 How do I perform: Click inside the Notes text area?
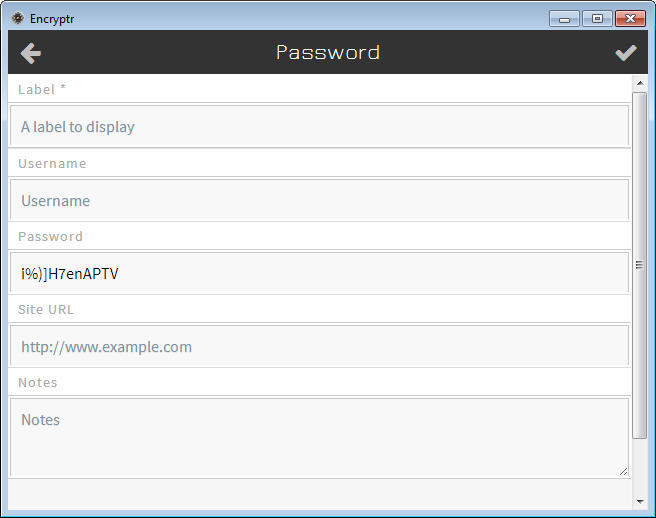(319, 438)
